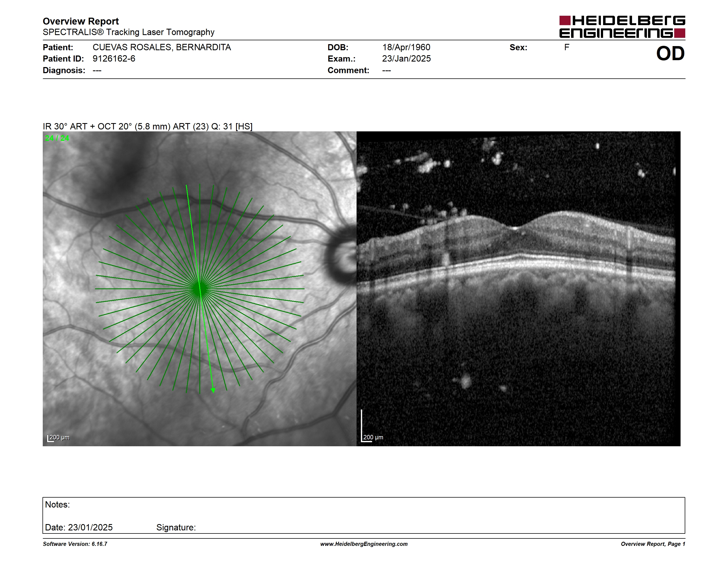Select 'SPECTRALIS® Tracking Laser Tomography' subtitle

tap(128, 32)
